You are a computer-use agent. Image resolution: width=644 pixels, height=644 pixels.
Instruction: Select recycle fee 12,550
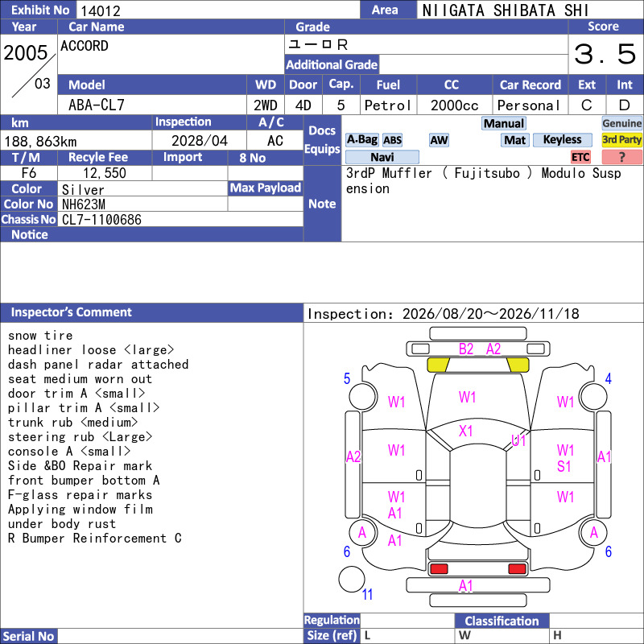105,173
